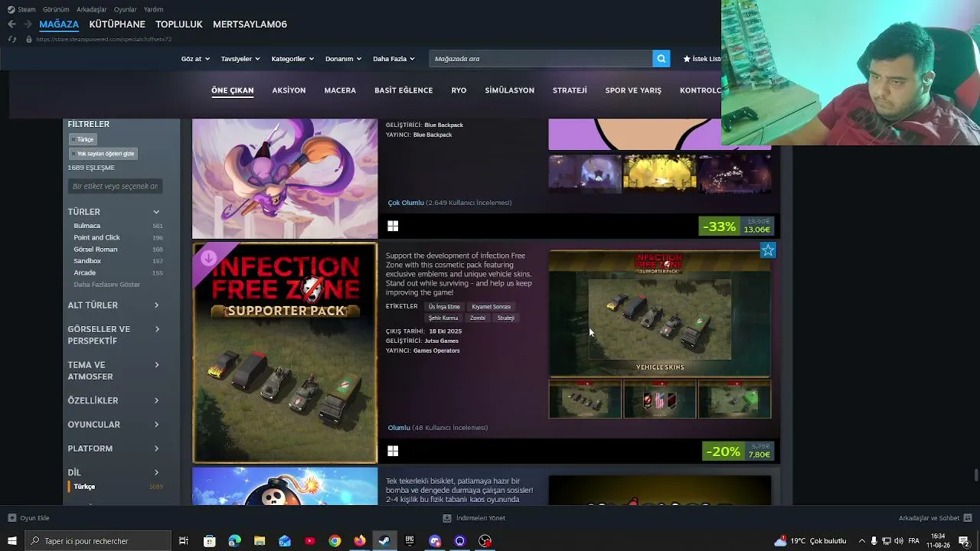Click the microphone icon in system tray
This screenshot has height=551, width=980.
click(874, 541)
